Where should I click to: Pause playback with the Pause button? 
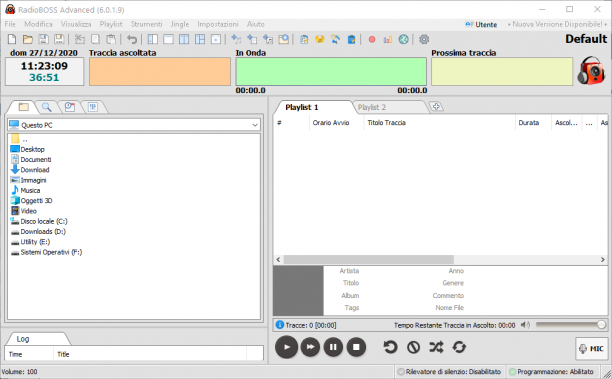click(x=333, y=347)
